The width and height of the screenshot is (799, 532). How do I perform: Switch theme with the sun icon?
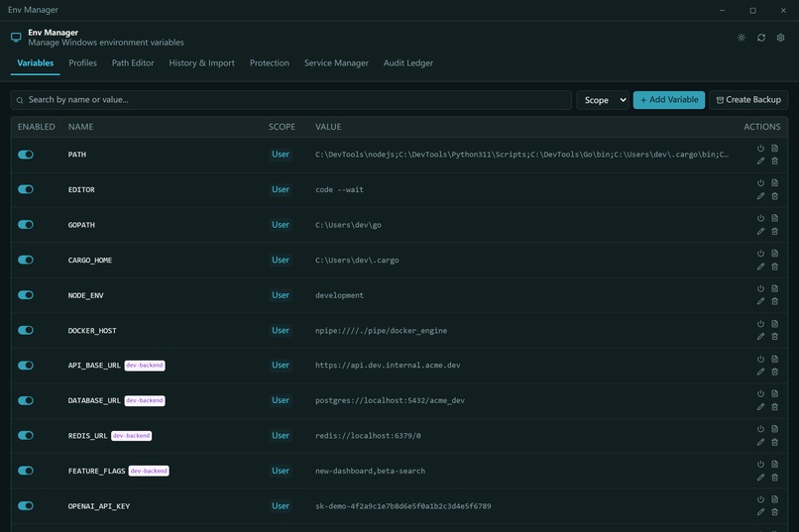pyautogui.click(x=741, y=38)
